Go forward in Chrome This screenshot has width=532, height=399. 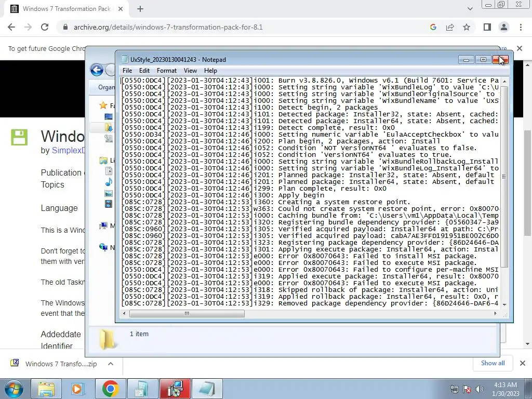(28, 27)
